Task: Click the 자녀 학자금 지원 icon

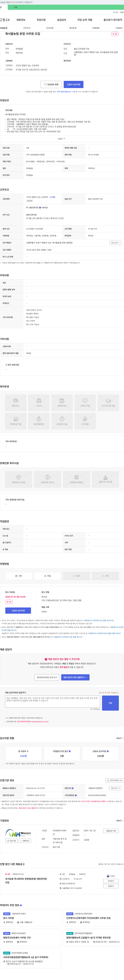Action: pos(108,403)
